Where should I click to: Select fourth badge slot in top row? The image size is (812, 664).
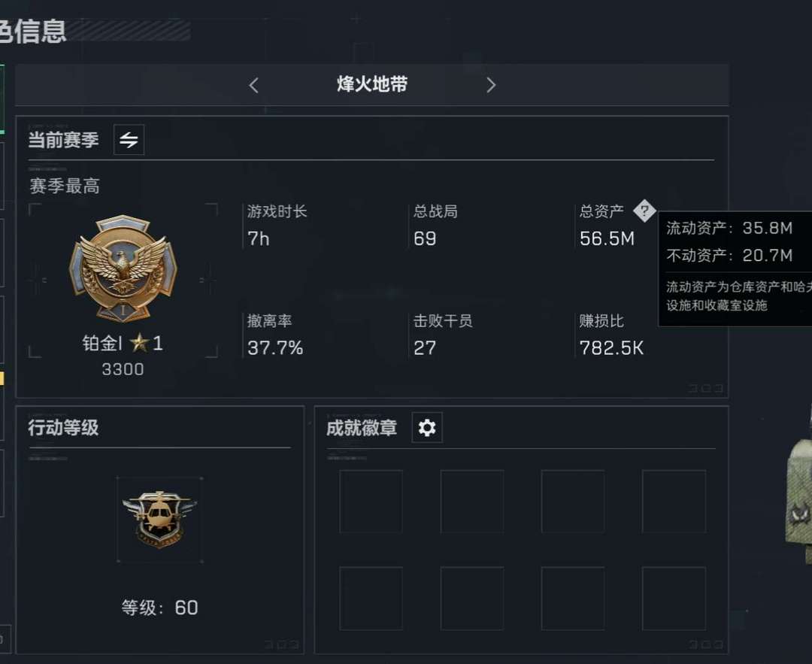(x=674, y=502)
